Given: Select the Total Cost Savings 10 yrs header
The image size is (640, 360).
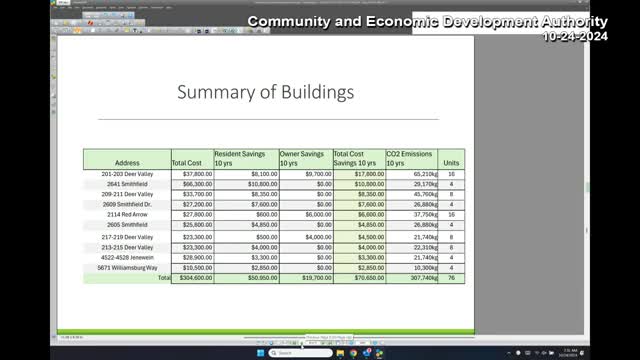Looking at the screenshot, I should coord(360,160).
